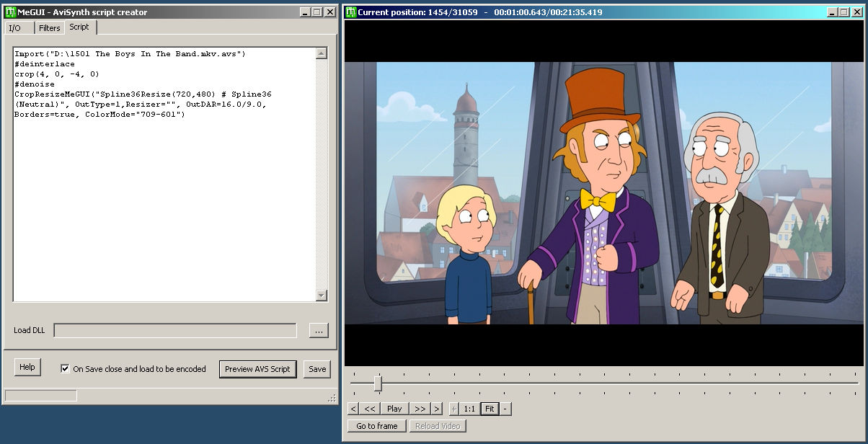The height and width of the screenshot is (444, 868).
Task: Toggle 'On Save close and load to be encoded' checkbox
Action: click(x=66, y=368)
